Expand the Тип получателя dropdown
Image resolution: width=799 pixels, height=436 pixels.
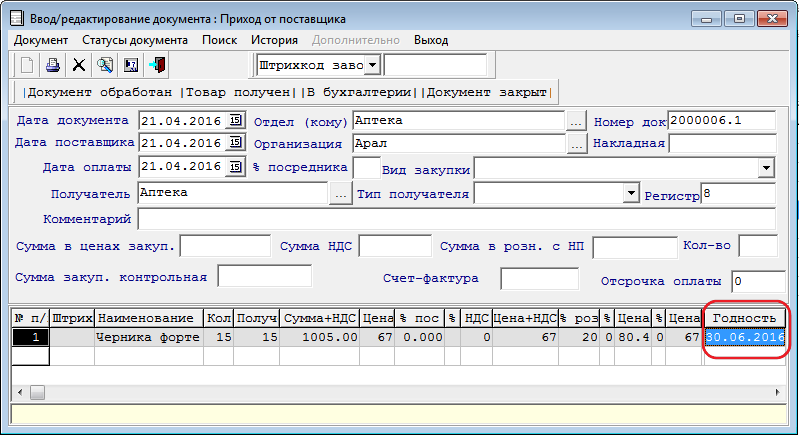pyautogui.click(x=631, y=193)
